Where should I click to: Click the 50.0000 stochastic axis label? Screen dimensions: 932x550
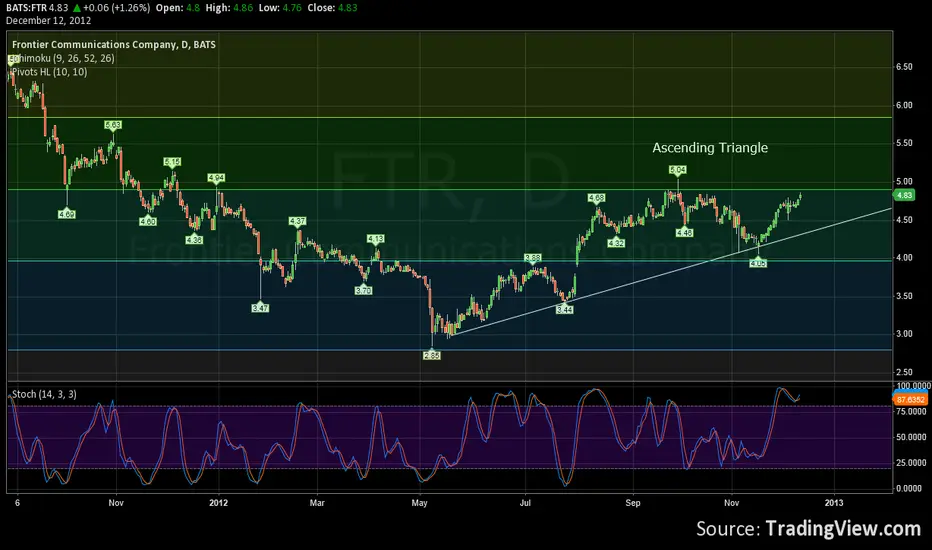pyautogui.click(x=911, y=437)
